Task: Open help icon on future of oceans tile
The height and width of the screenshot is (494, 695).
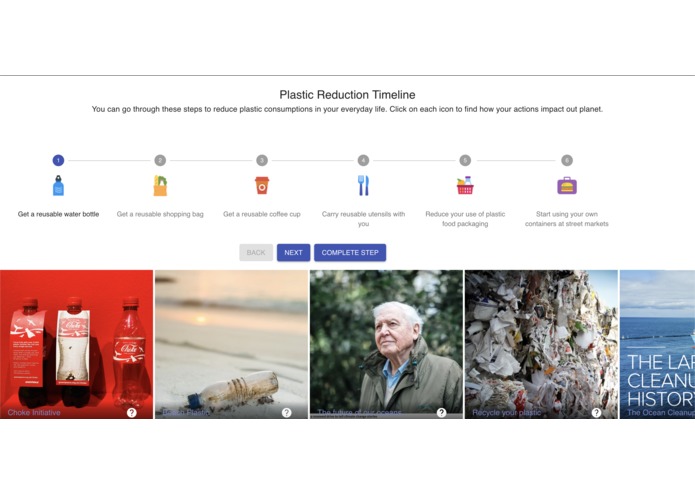Action: (441, 412)
